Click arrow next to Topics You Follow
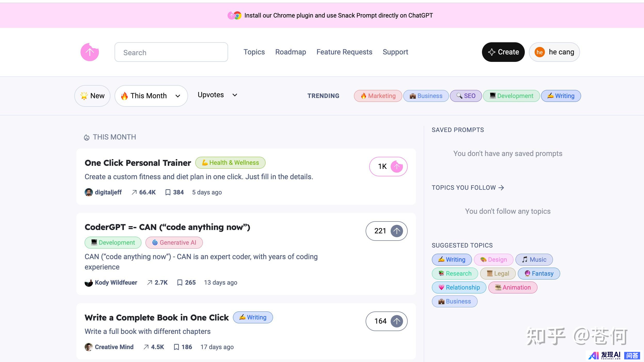 501,188
